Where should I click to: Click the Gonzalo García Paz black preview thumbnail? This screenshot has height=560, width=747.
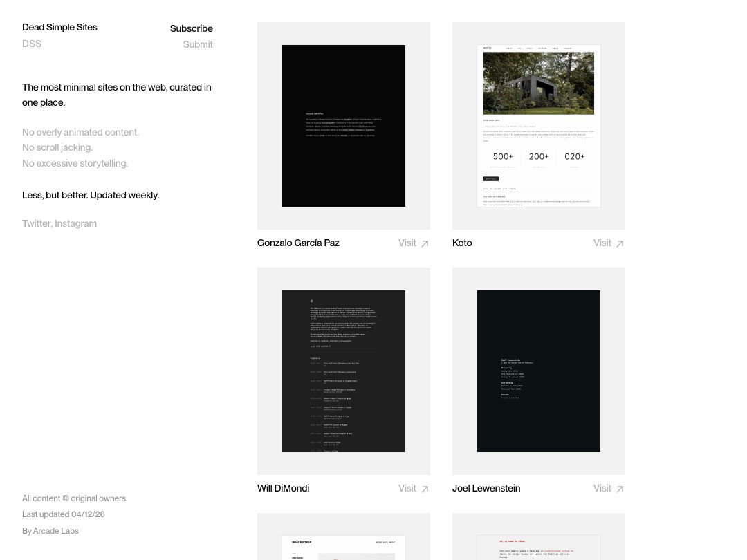click(x=343, y=126)
